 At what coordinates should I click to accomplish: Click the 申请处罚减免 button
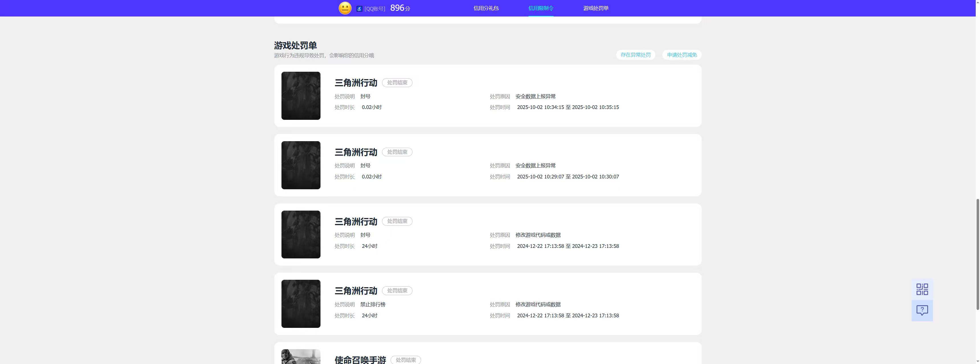(x=682, y=55)
